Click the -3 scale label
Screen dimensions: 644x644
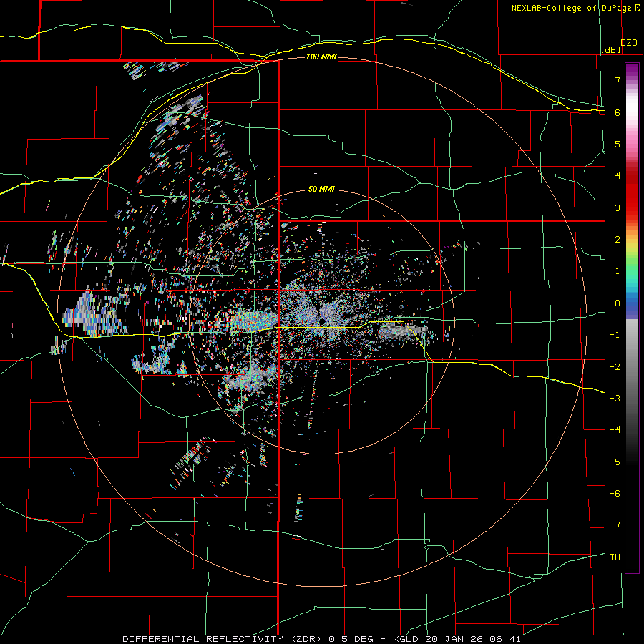[615, 398]
